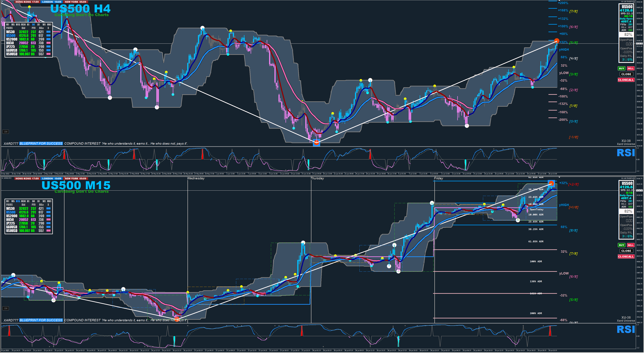Select XAUUSD pair in H4 dashboard
This screenshot has width=644, height=353.
pos(12,50)
